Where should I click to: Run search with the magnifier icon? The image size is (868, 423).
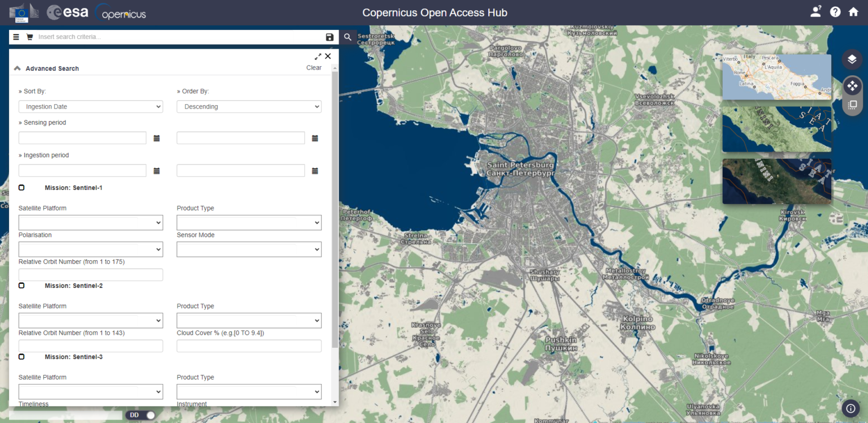(348, 37)
